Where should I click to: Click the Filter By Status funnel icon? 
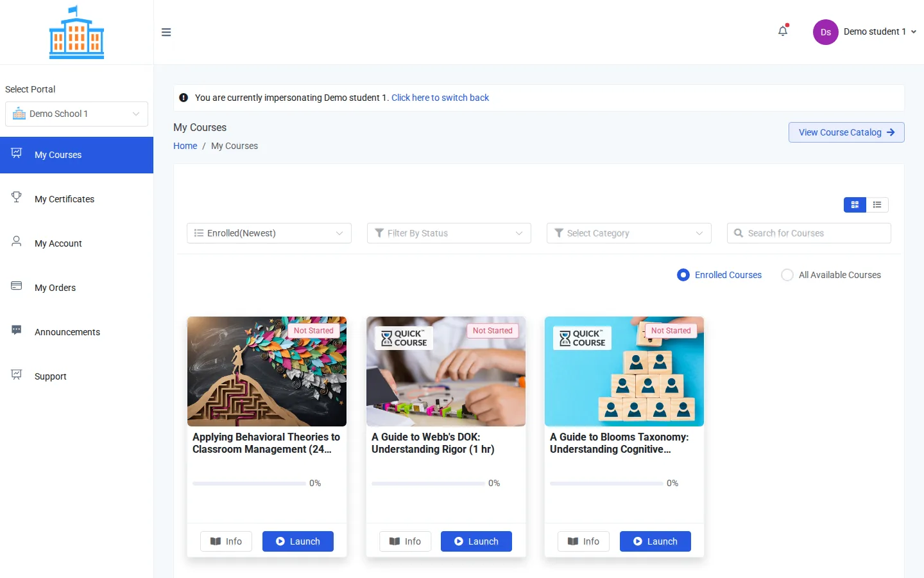[379, 233]
